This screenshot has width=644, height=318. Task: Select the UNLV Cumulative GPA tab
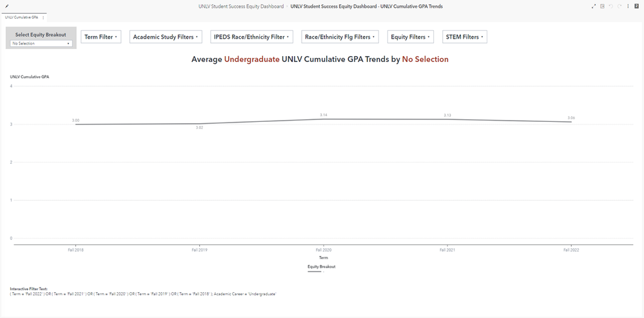pos(21,17)
